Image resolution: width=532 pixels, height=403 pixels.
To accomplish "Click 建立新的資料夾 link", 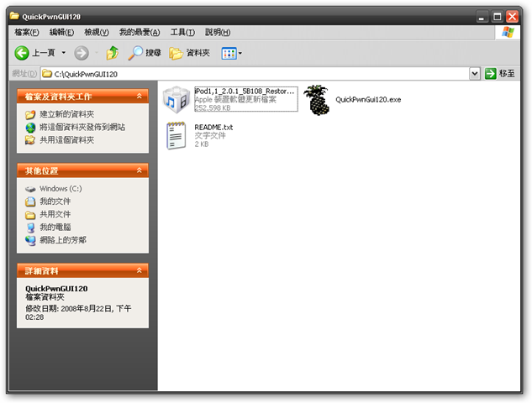I will tap(67, 114).
